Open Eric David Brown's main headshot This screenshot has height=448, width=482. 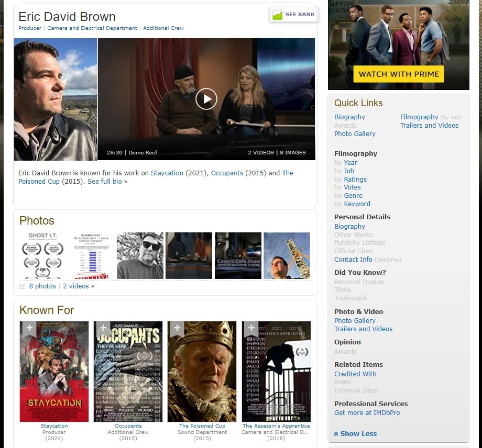pyautogui.click(x=56, y=99)
